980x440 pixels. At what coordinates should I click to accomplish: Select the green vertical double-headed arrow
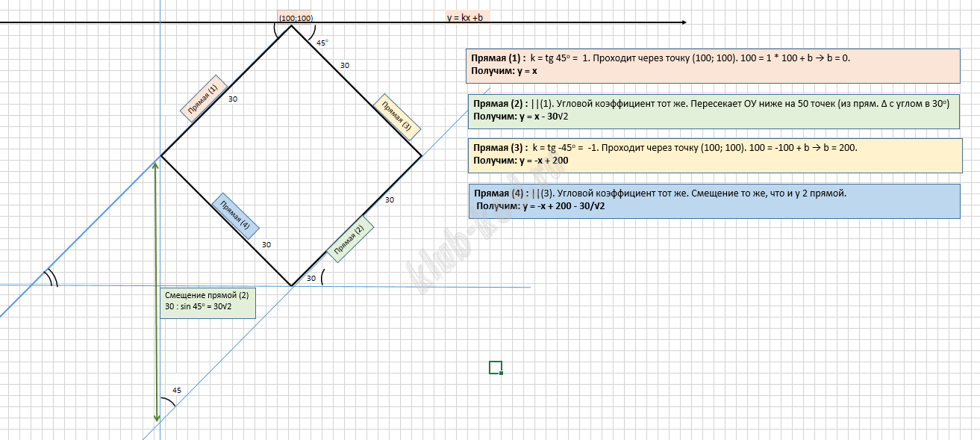[156, 291]
